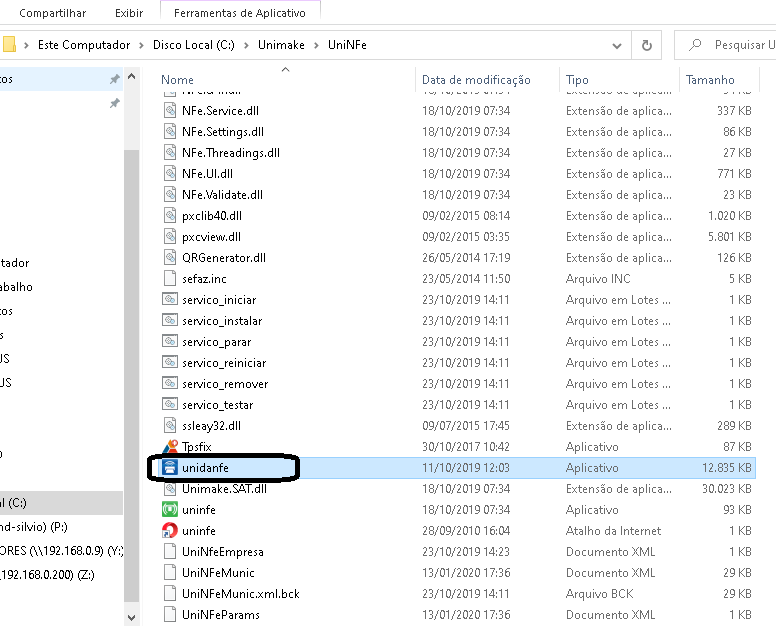Click the UniNFe breadcrumb segment
The width and height of the screenshot is (776, 631).
coord(347,45)
